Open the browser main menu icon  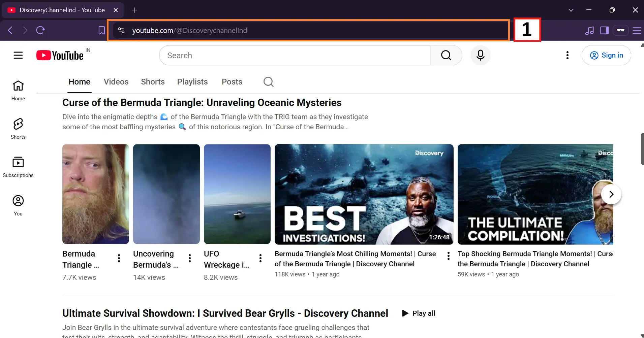pos(637,31)
